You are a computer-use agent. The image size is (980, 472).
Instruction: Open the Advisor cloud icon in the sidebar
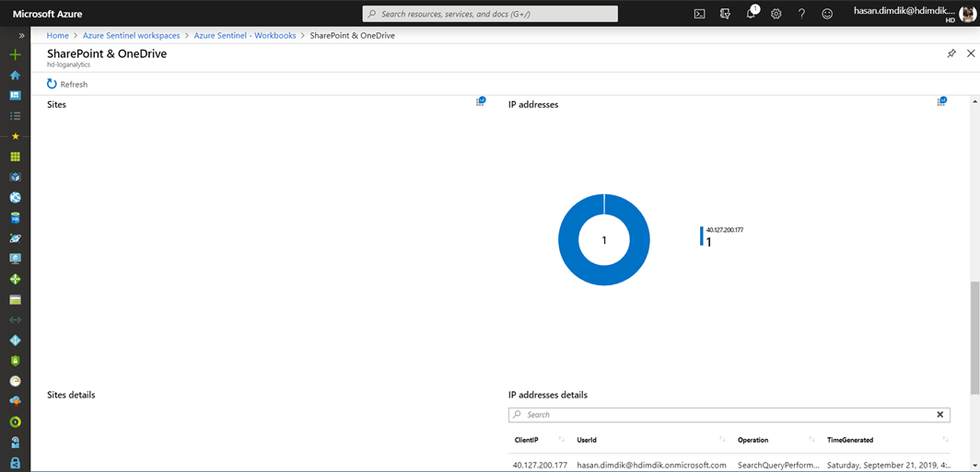pyautogui.click(x=16, y=401)
